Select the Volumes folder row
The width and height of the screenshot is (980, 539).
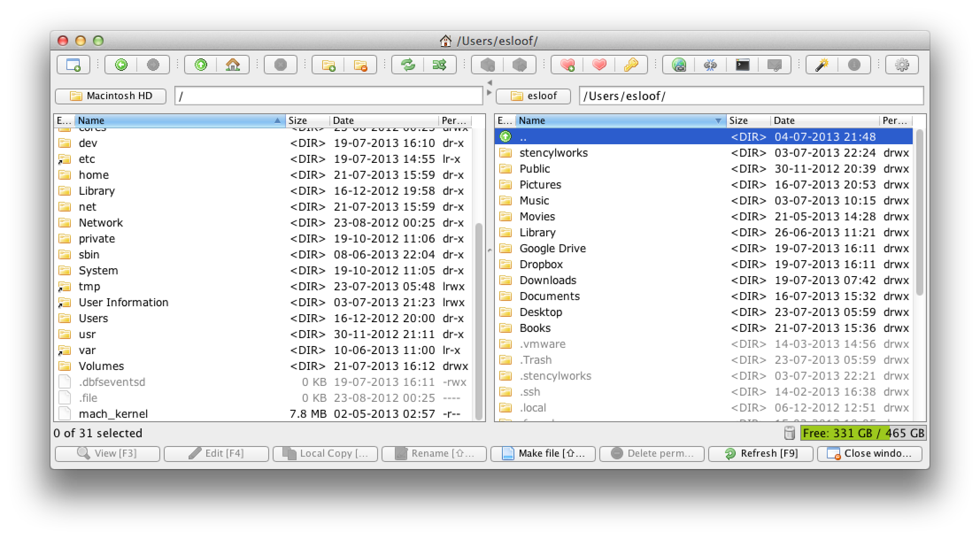(263, 366)
